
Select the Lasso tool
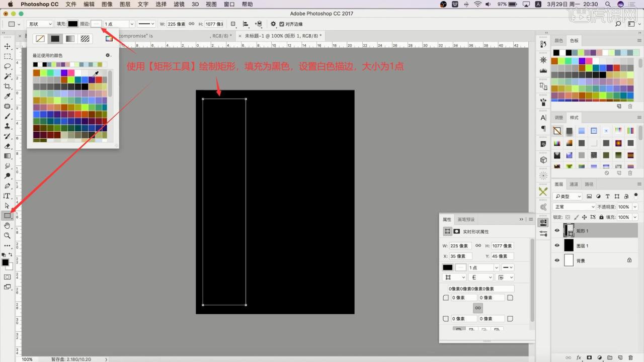click(x=8, y=66)
